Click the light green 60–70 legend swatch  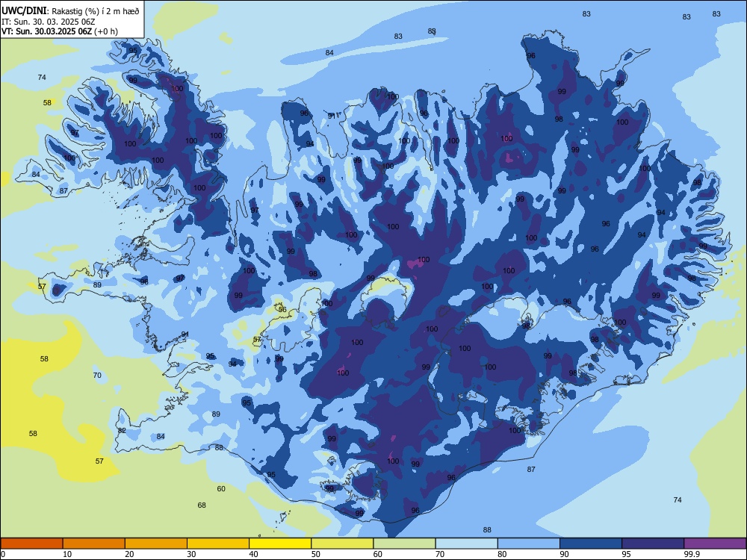(x=404, y=544)
